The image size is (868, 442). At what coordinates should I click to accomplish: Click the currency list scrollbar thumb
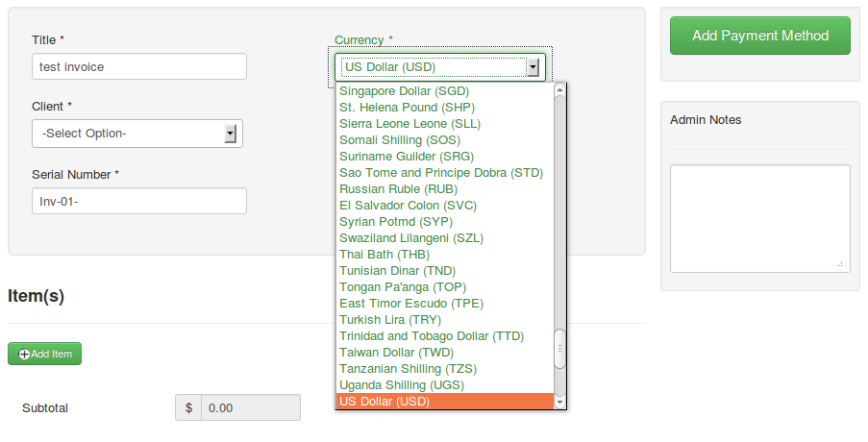(560, 349)
